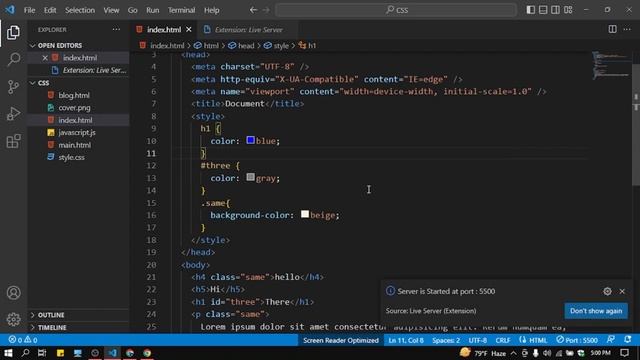Close the index.html editor tab

(189, 29)
